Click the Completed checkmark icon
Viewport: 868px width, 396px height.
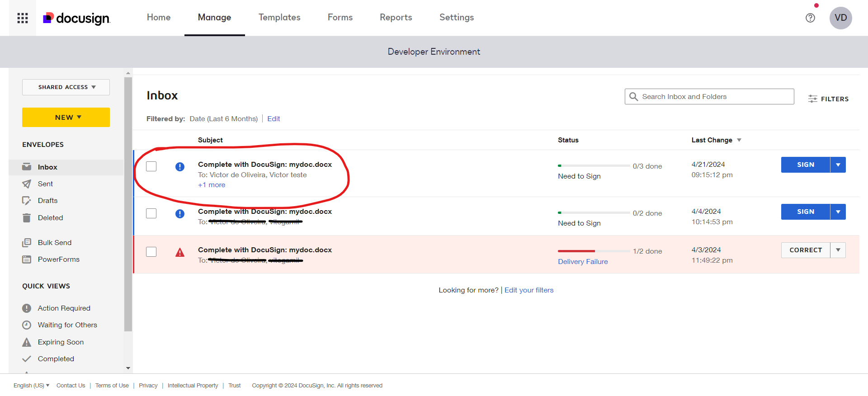[x=27, y=359]
